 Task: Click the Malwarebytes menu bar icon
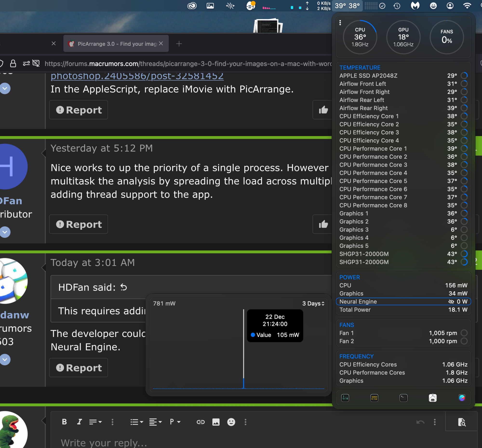tap(415, 6)
